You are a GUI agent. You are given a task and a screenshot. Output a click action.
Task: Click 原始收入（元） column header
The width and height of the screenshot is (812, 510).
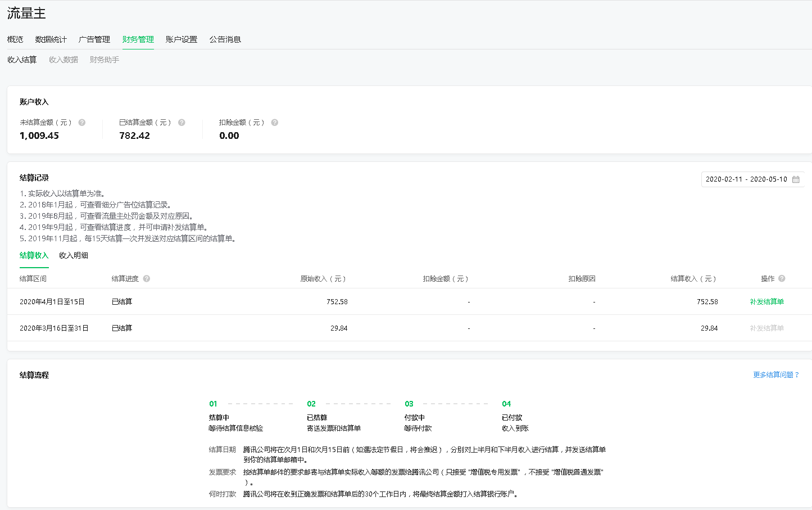(x=323, y=279)
